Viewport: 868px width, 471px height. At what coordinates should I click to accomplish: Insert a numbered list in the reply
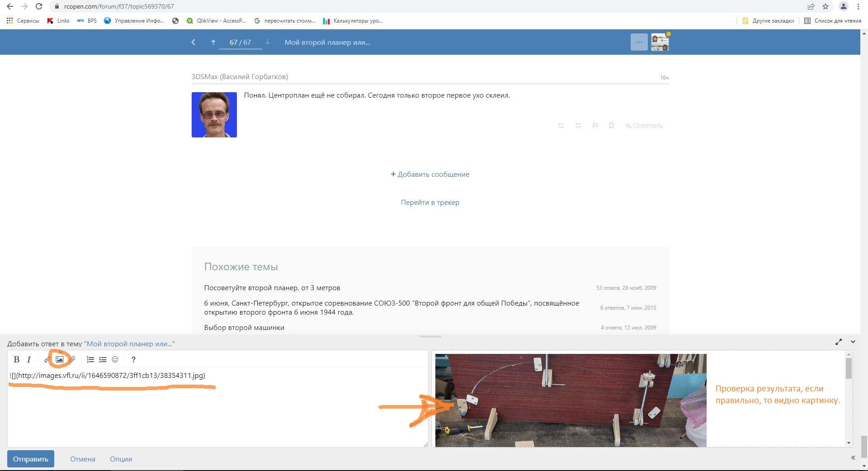90,359
